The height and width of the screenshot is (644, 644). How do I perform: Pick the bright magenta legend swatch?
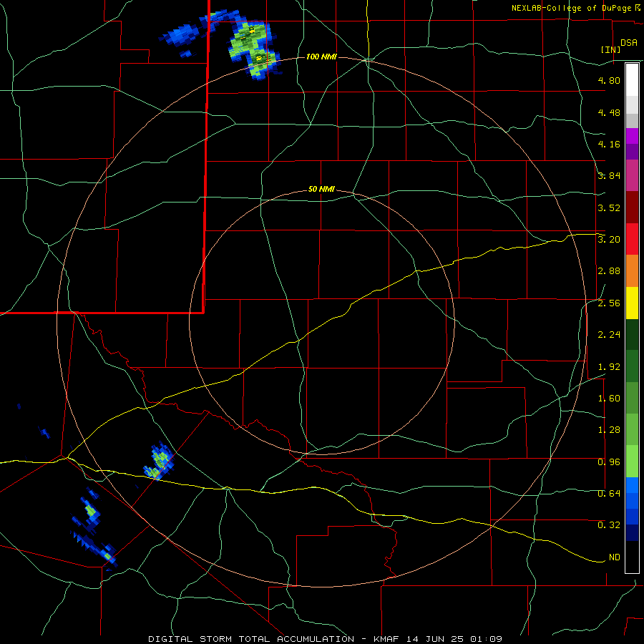(x=632, y=136)
